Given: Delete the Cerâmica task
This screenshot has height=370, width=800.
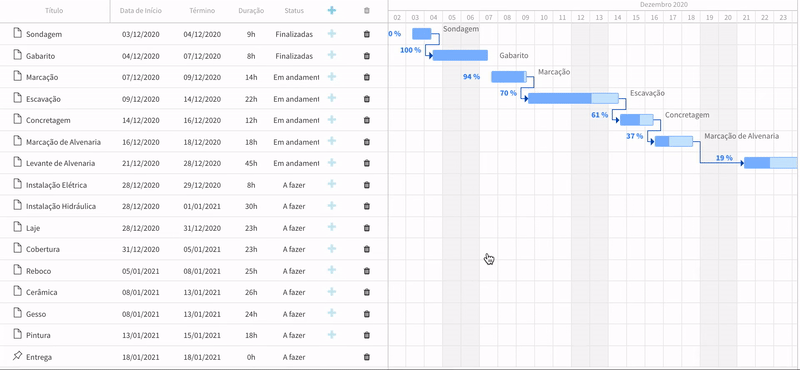Looking at the screenshot, I should click(x=366, y=292).
